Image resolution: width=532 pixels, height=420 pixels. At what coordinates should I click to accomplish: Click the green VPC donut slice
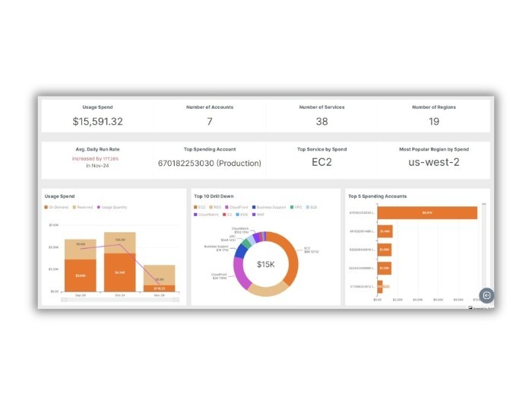(x=246, y=242)
